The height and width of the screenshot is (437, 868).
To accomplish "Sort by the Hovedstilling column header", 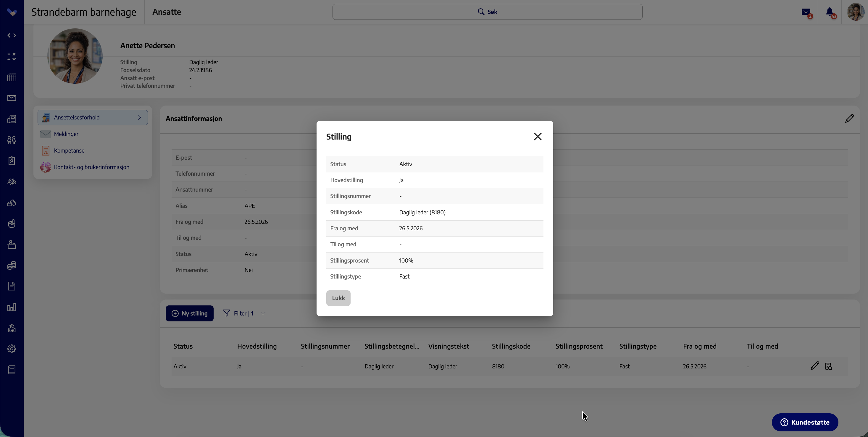I will [257, 346].
